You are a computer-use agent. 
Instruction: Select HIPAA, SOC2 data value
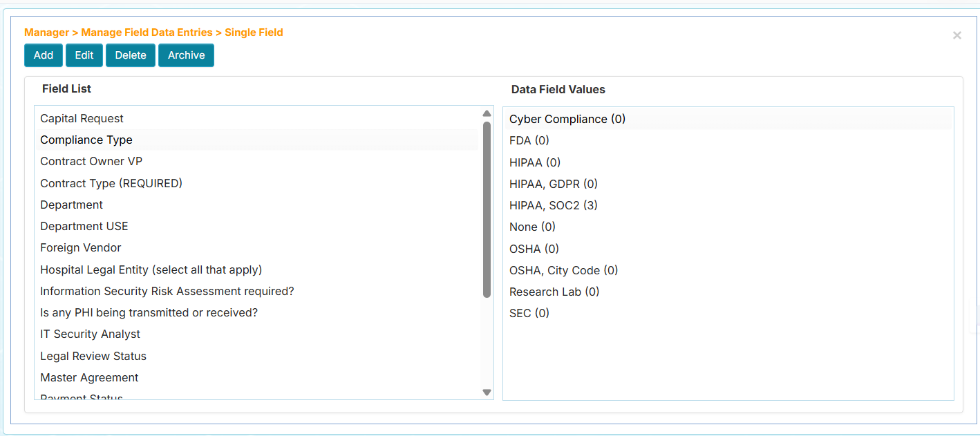(x=553, y=205)
